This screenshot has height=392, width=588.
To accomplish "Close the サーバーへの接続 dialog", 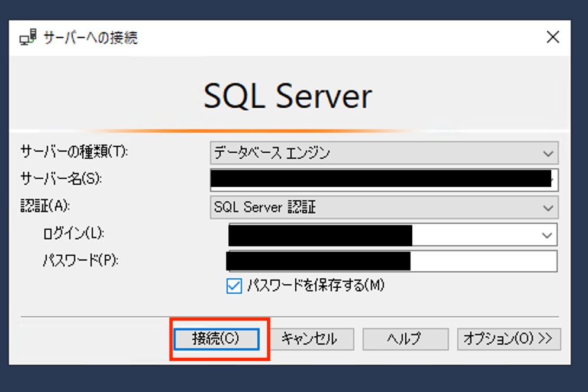I will pyautogui.click(x=553, y=37).
